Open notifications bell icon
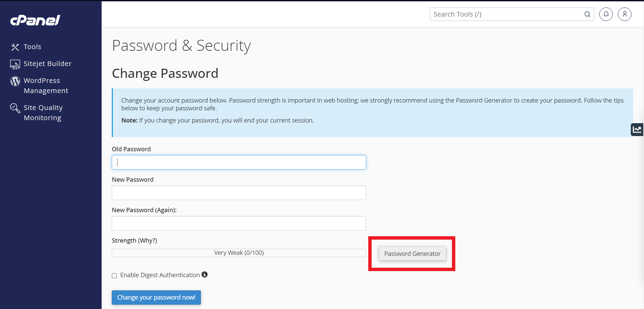 pos(606,14)
